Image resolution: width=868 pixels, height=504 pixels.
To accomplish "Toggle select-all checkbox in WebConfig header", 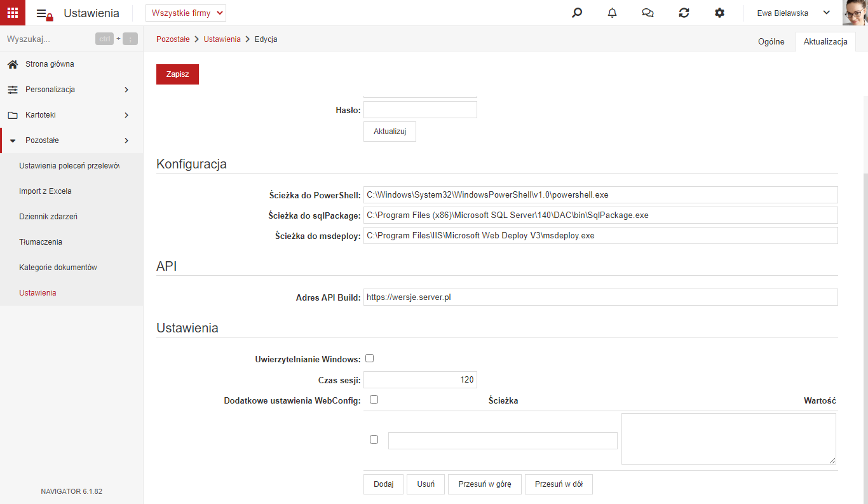I will click(374, 400).
